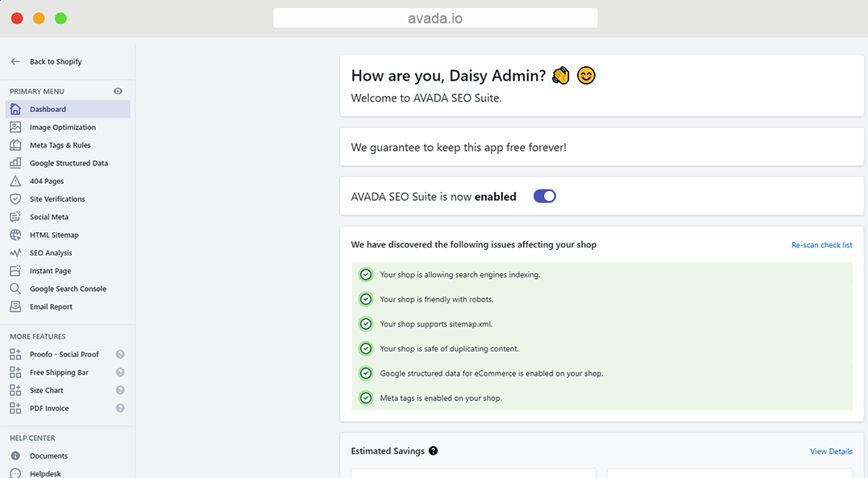This screenshot has height=478, width=868.
Task: Click the Google Structured Data icon
Action: tap(17, 163)
